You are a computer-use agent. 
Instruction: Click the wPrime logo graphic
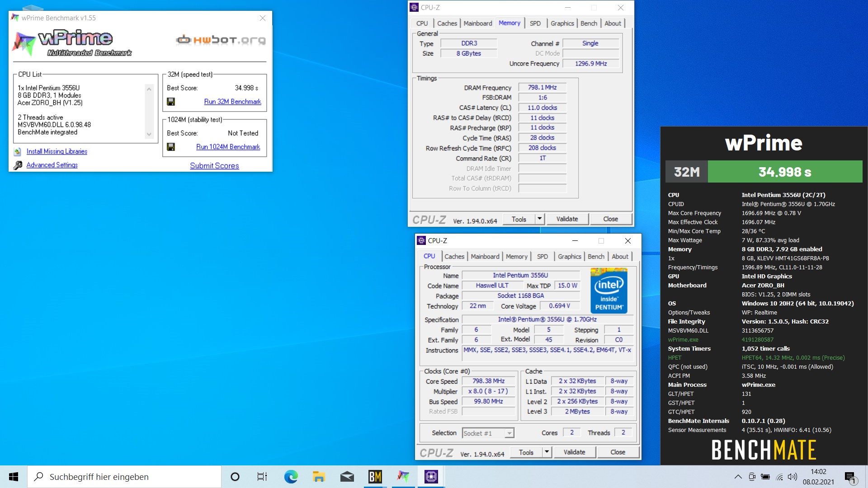(72, 43)
